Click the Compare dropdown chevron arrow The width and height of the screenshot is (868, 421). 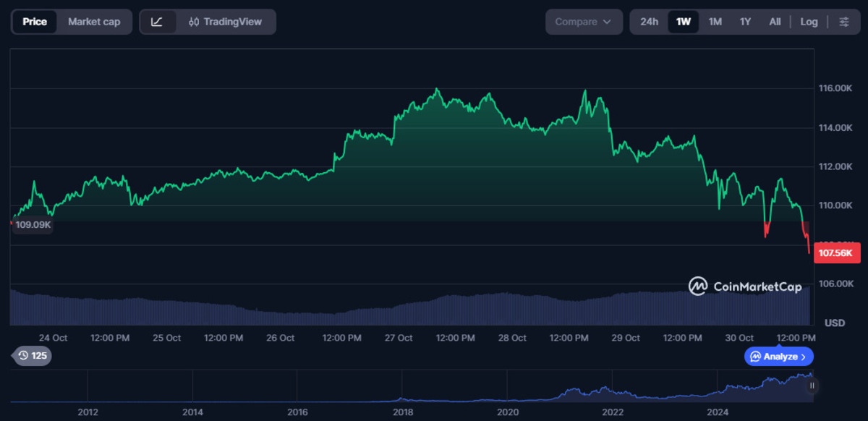[606, 22]
